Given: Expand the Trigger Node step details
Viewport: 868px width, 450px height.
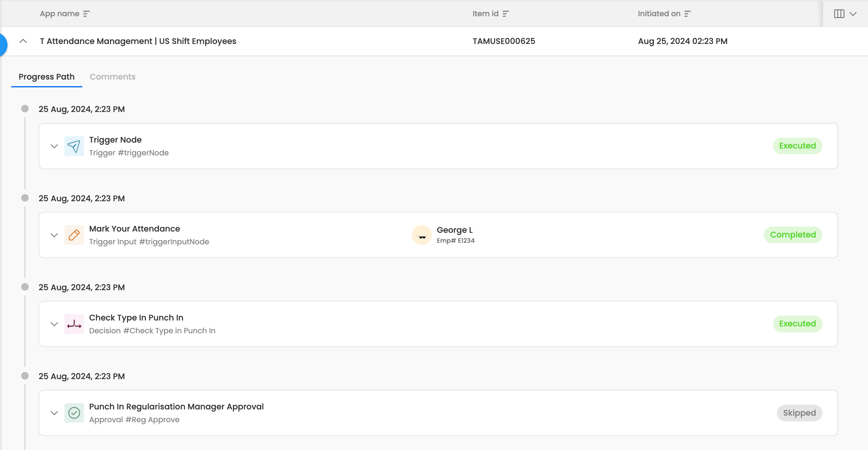Looking at the screenshot, I should pos(54,146).
